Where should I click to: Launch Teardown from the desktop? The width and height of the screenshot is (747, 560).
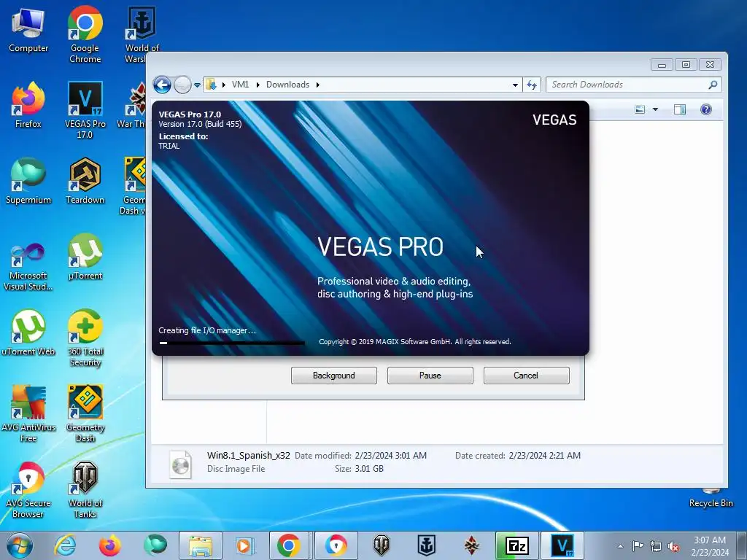[x=85, y=181]
